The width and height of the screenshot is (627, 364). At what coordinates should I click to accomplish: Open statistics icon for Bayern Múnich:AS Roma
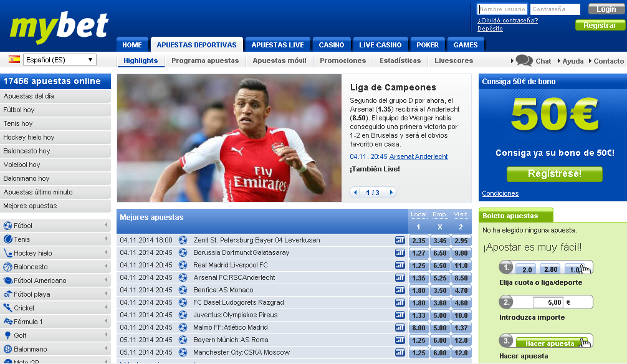pyautogui.click(x=400, y=340)
